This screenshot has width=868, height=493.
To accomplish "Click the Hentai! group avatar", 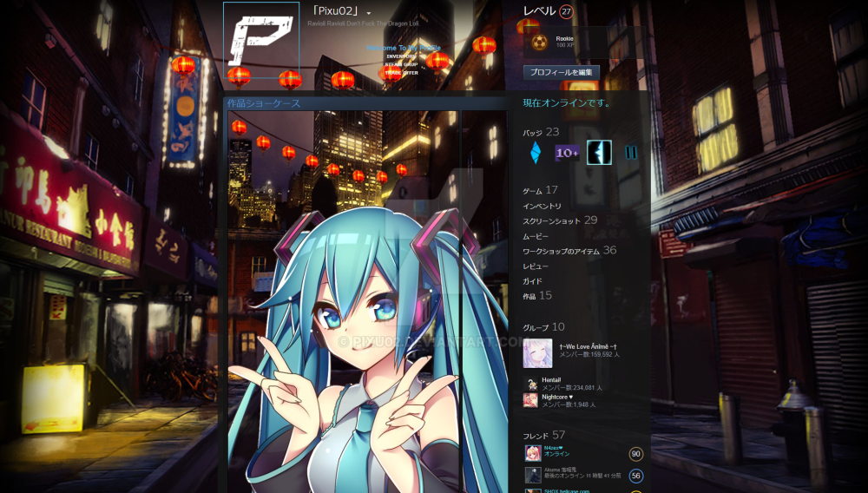I will click(x=530, y=385).
